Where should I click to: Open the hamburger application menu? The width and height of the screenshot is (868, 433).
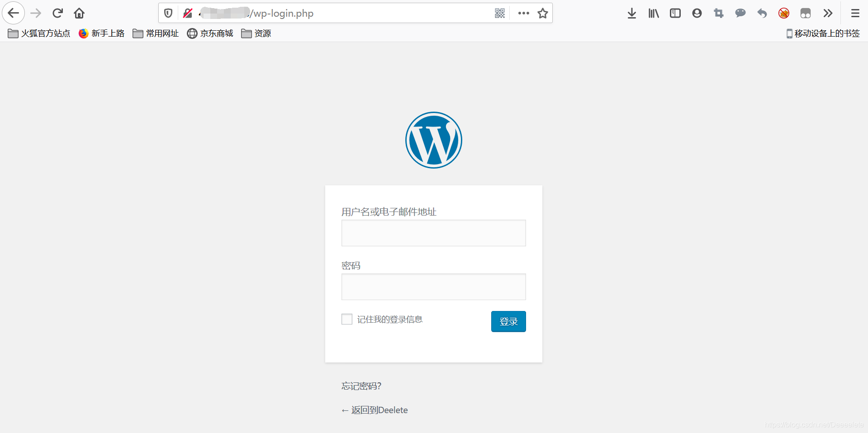855,13
